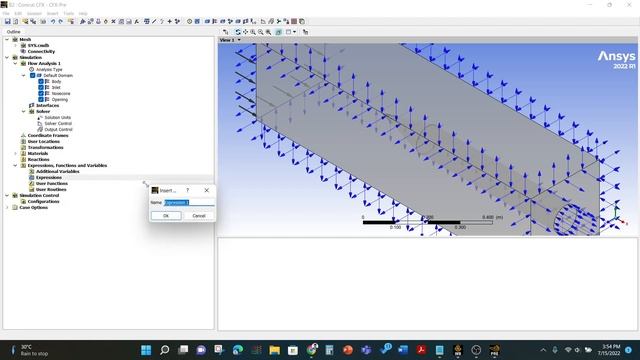
Task: Collapse the Solver tree node
Action: 23,111
